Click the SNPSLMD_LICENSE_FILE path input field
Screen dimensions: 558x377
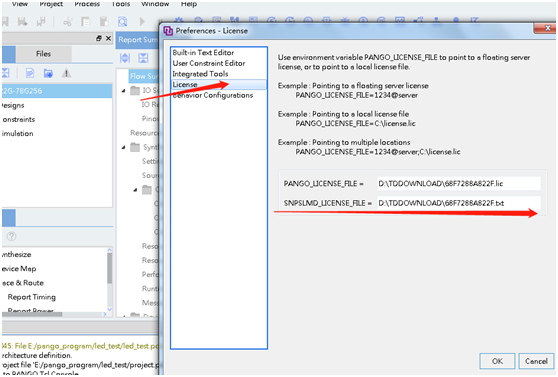point(459,203)
